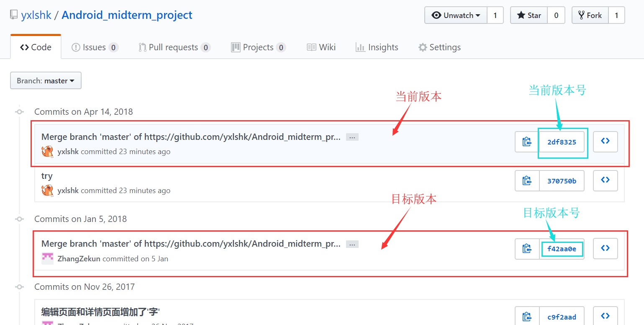This screenshot has height=325, width=644.
Task: Open commit hash link f42aa0e
Action: coord(562,249)
